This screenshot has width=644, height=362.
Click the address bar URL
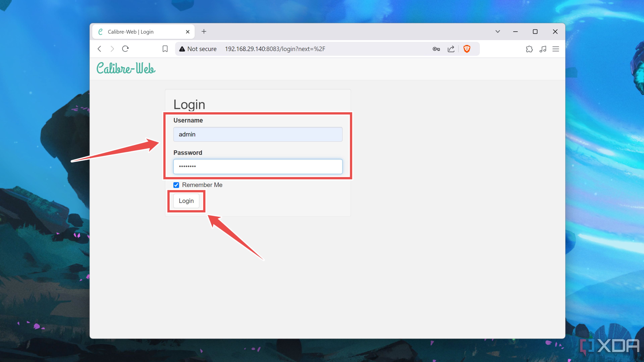click(x=275, y=49)
